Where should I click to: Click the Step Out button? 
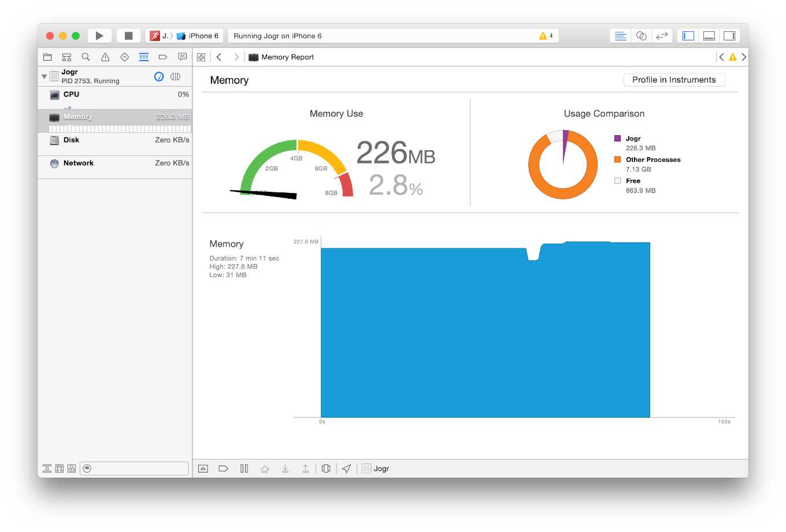coord(305,468)
